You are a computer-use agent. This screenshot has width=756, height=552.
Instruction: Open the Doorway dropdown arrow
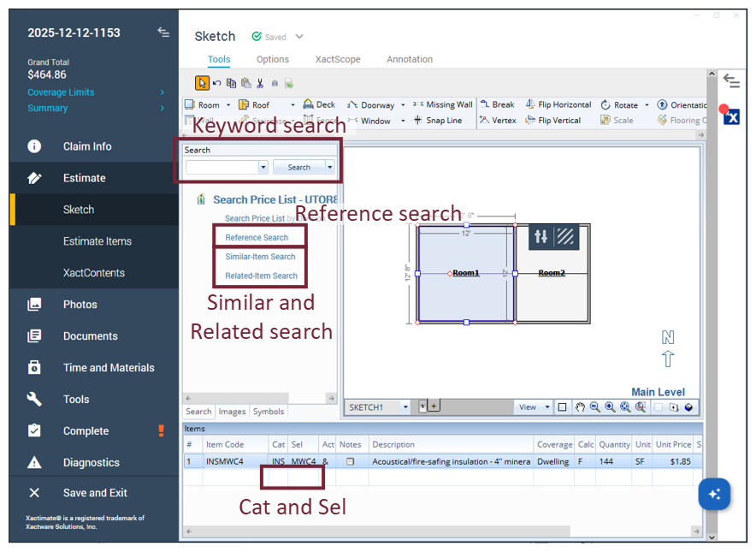(x=403, y=104)
